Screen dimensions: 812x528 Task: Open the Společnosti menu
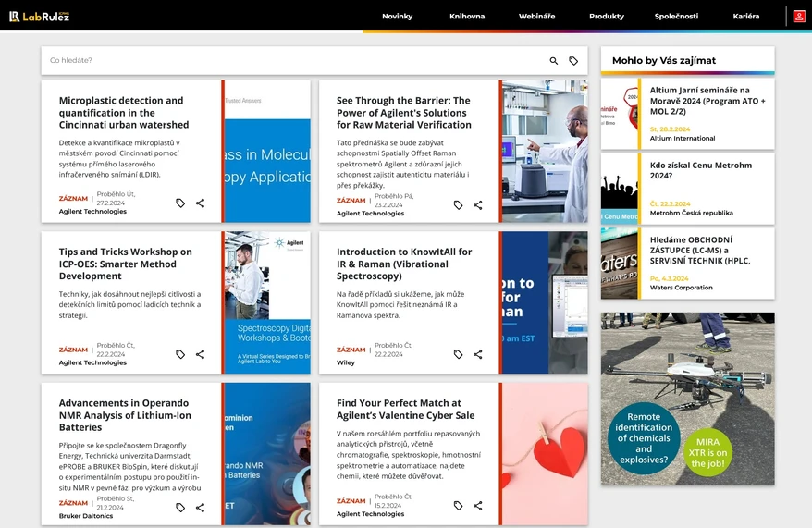pos(676,16)
